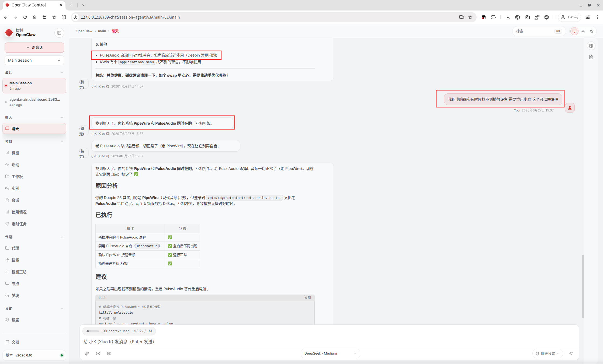Open the DeepSeek · Medium model dropdown
This screenshot has height=364, width=603.
(330, 353)
